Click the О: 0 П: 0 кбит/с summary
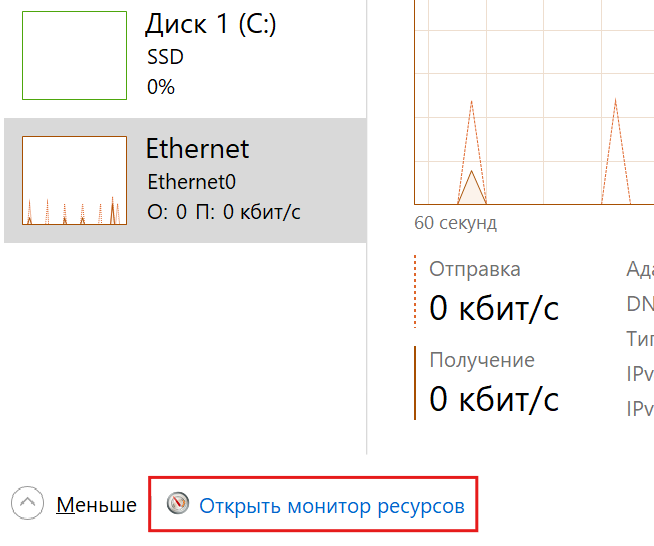 tap(223, 212)
